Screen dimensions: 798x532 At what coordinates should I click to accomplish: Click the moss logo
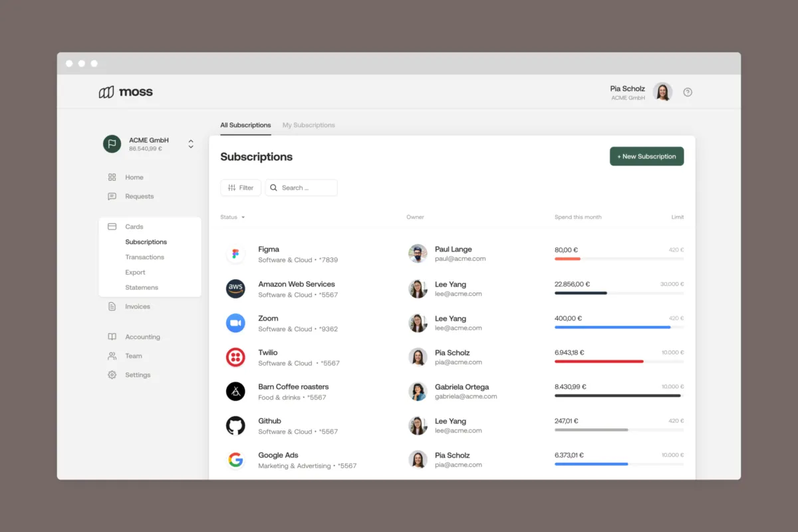(x=126, y=92)
